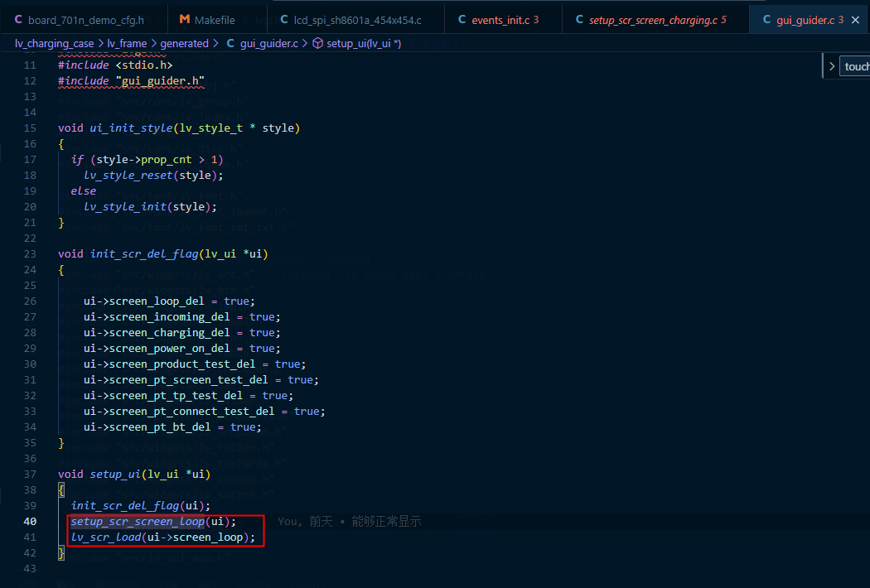Click ui->screen_pt_bt_del on line 34
The height and width of the screenshot is (588, 870).
pyautogui.click(x=147, y=427)
